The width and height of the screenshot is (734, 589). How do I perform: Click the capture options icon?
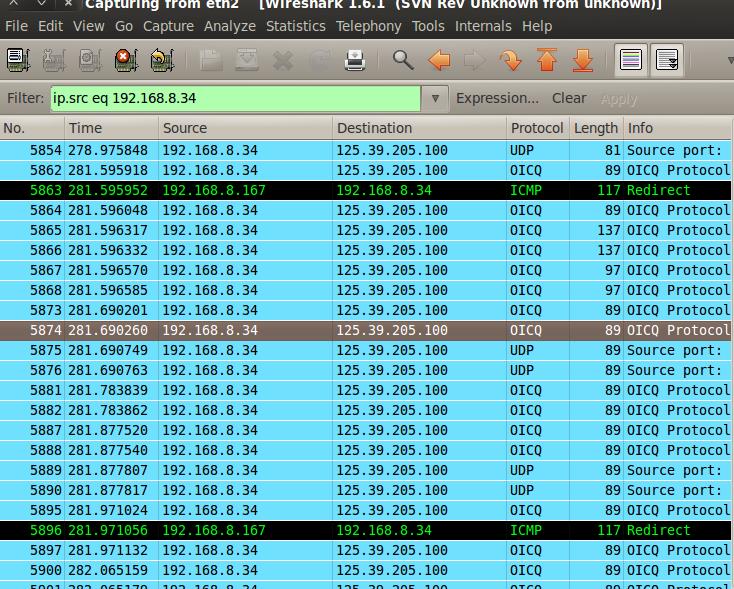coord(54,60)
